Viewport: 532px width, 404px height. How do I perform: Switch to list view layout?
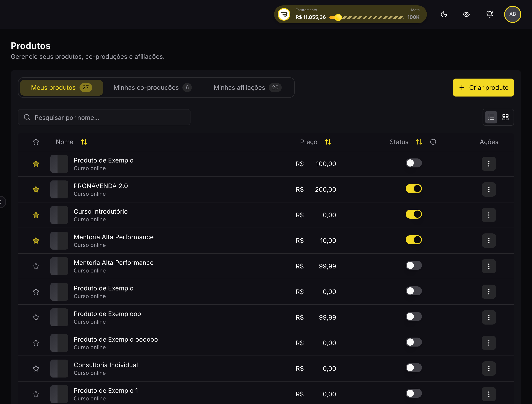tap(491, 117)
